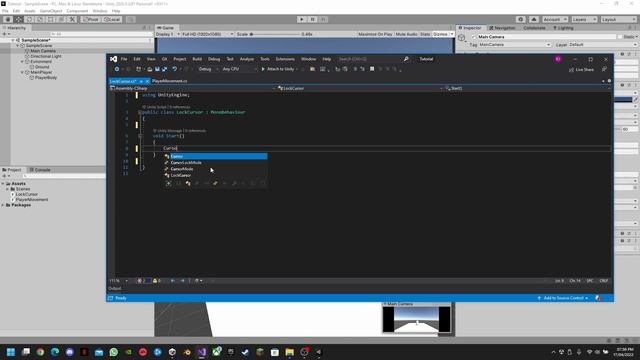Open the Layer Default dropdown
Image resolution: width=640 pixels, height=360 pixels.
(602, 44)
